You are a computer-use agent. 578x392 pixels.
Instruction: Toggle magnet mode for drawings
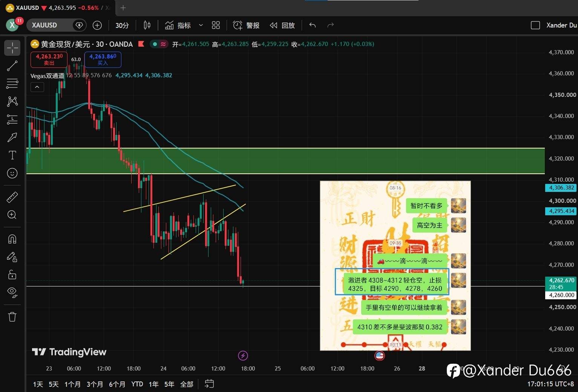tap(12, 239)
